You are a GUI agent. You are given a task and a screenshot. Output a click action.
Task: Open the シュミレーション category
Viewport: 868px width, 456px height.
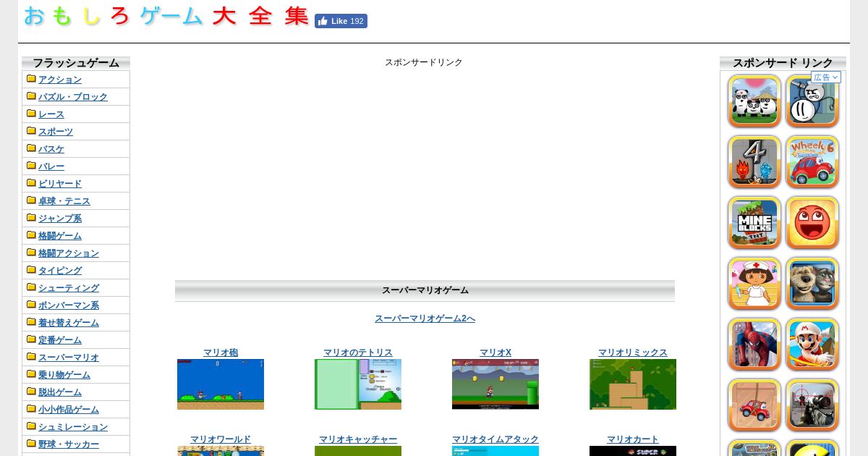[73, 427]
